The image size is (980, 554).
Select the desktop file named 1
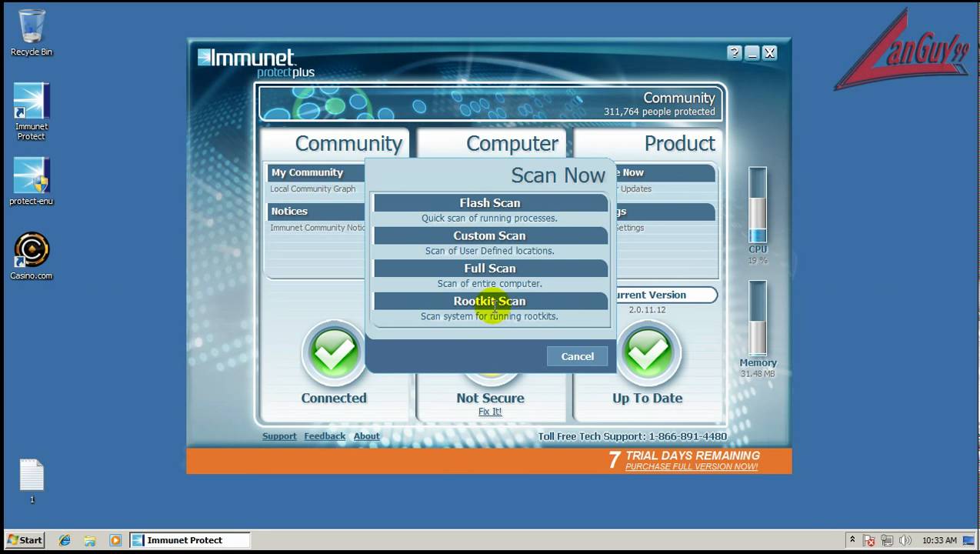tap(32, 481)
